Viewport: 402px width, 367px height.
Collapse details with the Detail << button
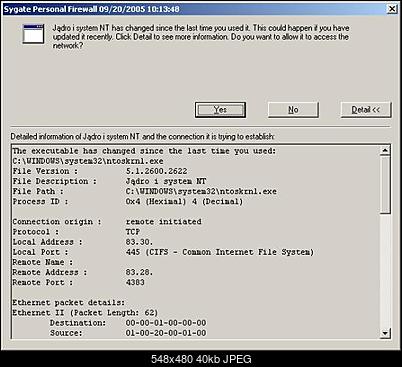[366, 110]
